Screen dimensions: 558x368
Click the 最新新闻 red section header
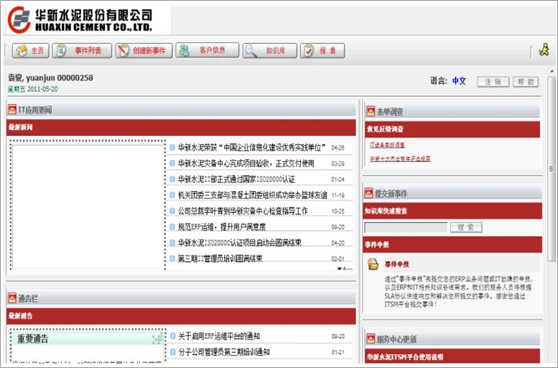click(181, 127)
